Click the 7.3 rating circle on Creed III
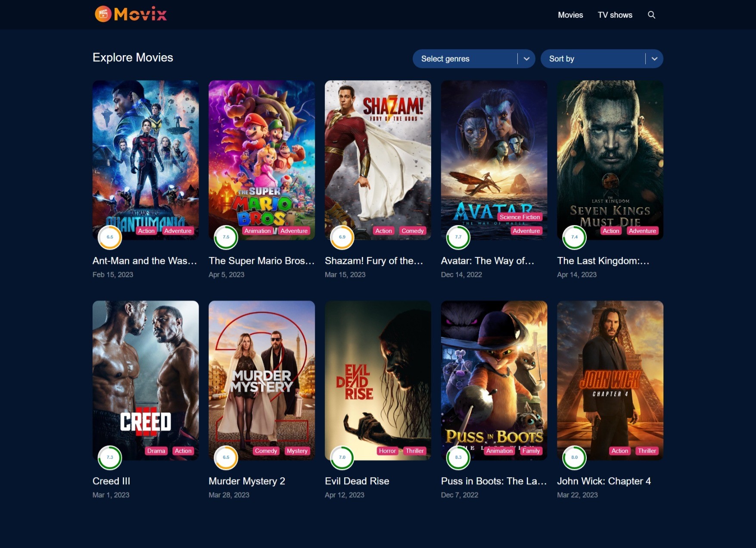The image size is (756, 548). 110,457
